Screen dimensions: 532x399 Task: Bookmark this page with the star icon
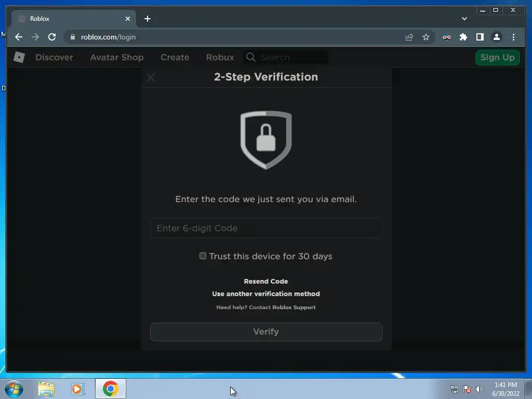coord(426,37)
